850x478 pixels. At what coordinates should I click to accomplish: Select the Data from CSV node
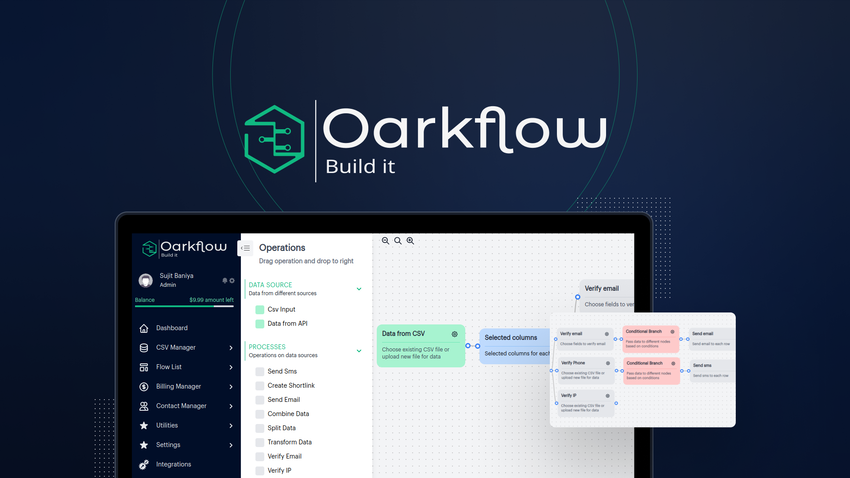(421, 346)
